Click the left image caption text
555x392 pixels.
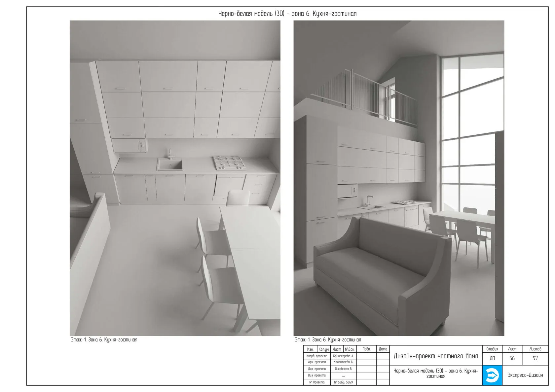pos(104,340)
